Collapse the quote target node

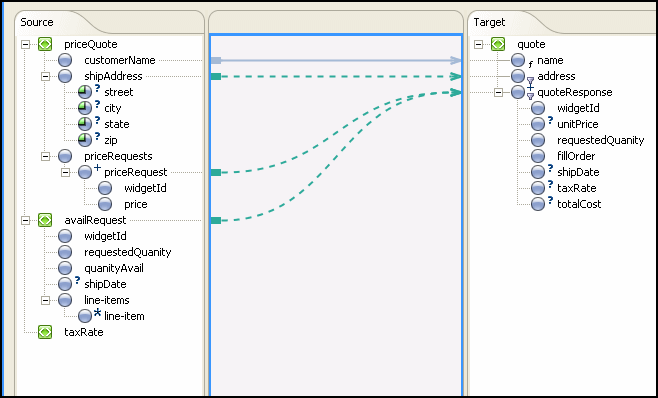478,44
